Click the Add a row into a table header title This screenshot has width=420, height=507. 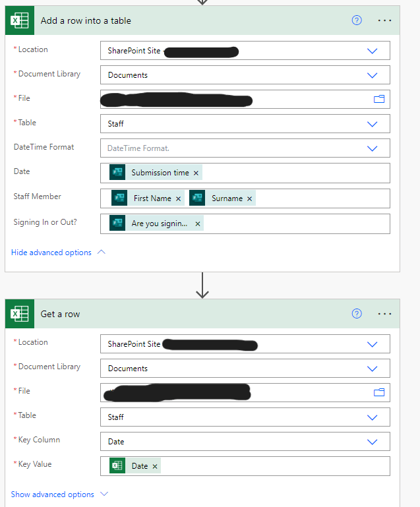point(86,20)
